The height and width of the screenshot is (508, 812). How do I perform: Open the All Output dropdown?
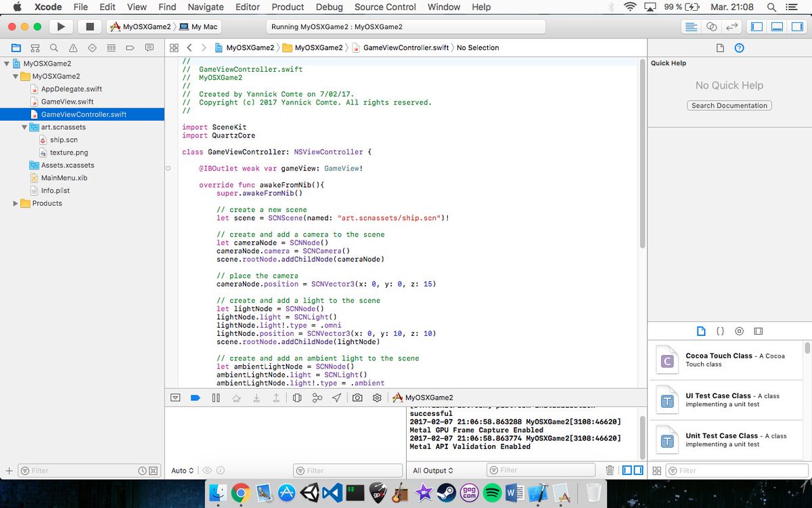point(433,470)
